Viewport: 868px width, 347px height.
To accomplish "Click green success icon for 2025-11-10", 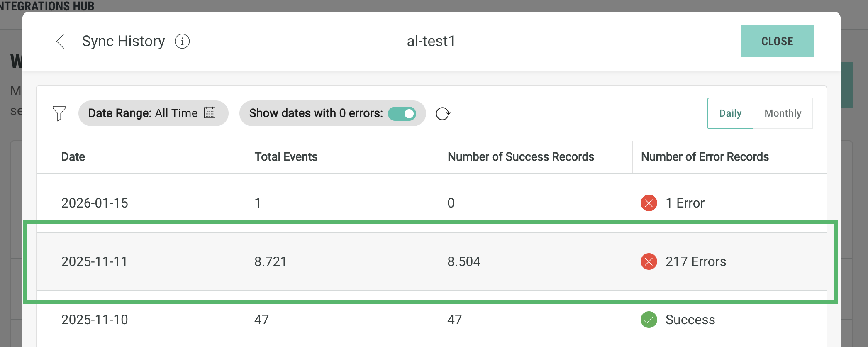I will click(649, 320).
